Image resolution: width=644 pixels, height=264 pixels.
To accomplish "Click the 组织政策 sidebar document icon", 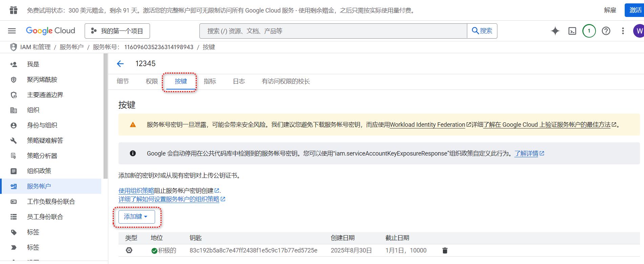I will pos(14,171).
